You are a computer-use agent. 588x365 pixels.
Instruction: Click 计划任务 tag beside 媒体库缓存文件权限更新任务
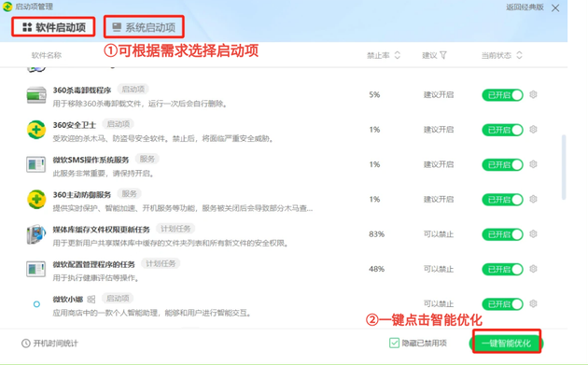click(x=175, y=229)
